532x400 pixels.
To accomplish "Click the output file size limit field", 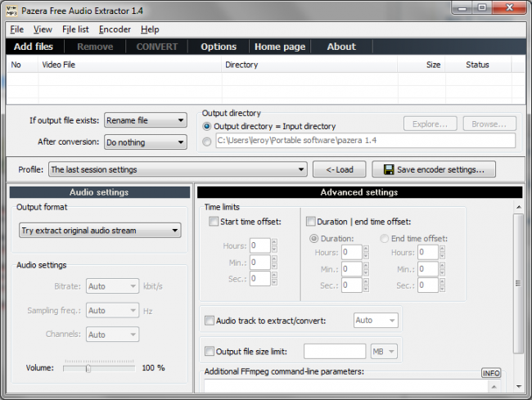I will [335, 352].
